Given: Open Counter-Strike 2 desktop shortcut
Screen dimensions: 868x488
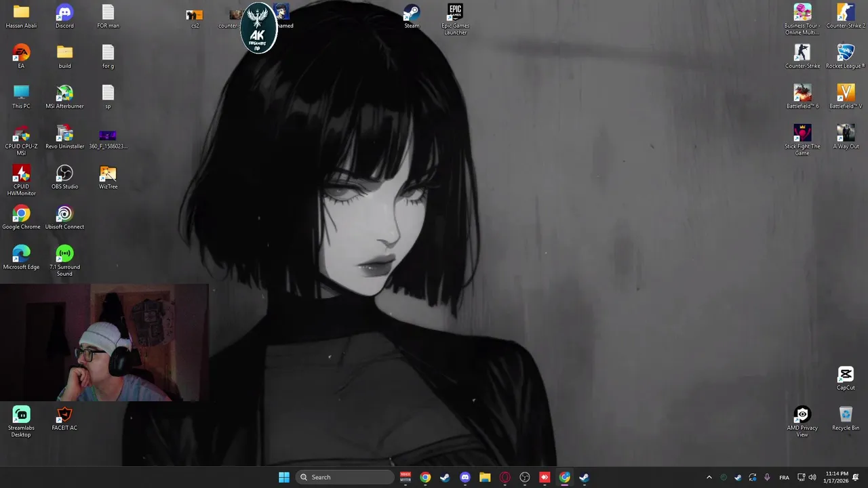Looking at the screenshot, I should 846,17.
